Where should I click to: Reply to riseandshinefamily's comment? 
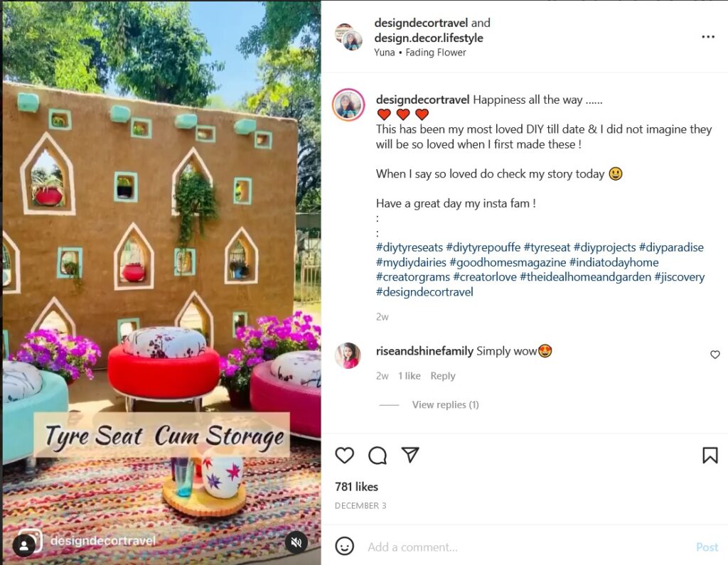tap(443, 375)
